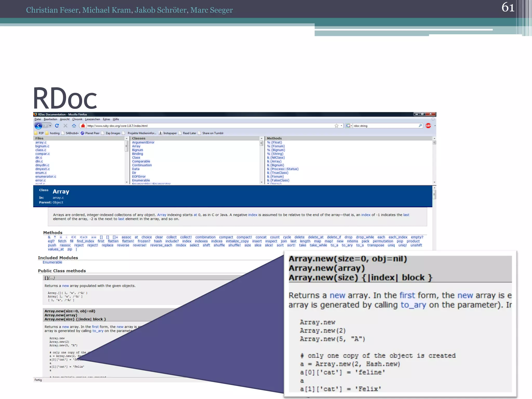Image resolution: width=532 pixels, height=399 pixels.
Task: Open the Enumerable included module link
Action: [x=52, y=262]
